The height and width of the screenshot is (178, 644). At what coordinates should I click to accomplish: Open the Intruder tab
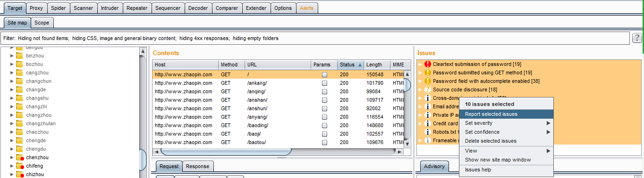click(110, 8)
